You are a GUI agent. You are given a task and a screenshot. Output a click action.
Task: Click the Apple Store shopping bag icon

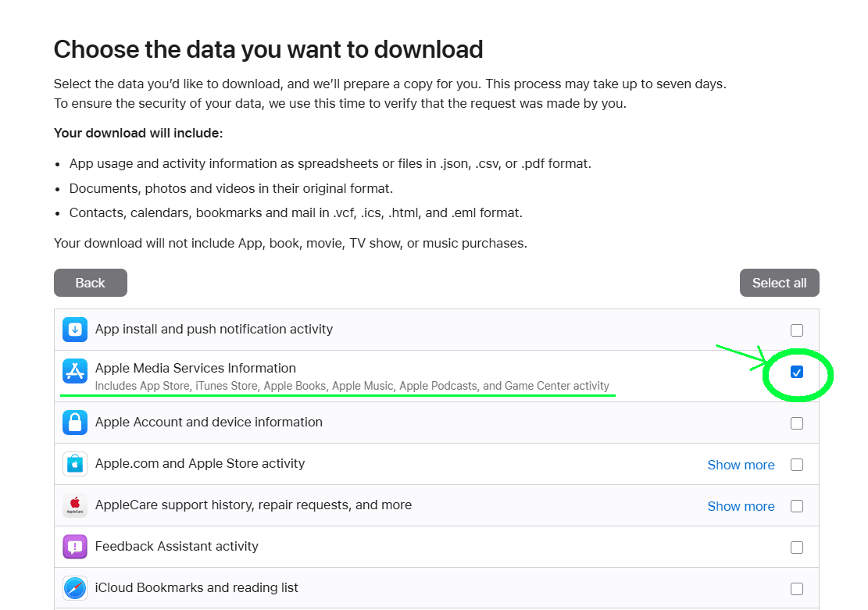[74, 463]
